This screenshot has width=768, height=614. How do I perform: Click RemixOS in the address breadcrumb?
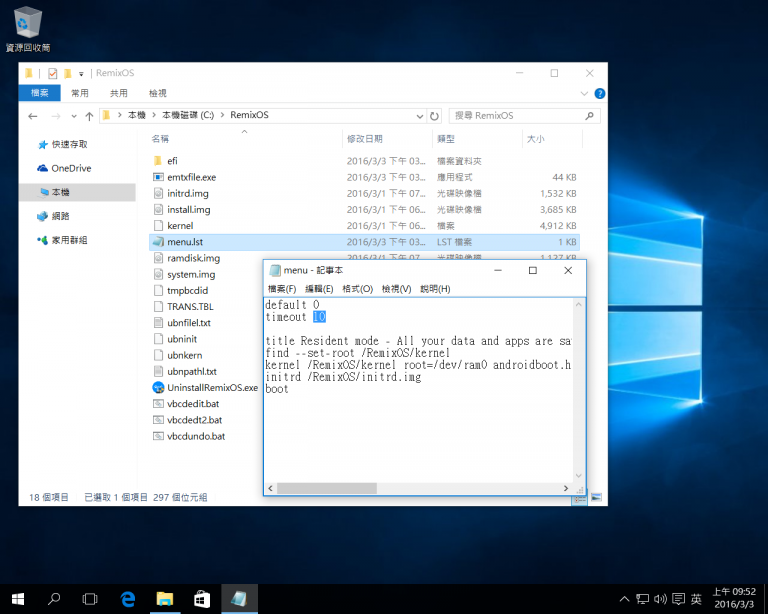[x=249, y=115]
